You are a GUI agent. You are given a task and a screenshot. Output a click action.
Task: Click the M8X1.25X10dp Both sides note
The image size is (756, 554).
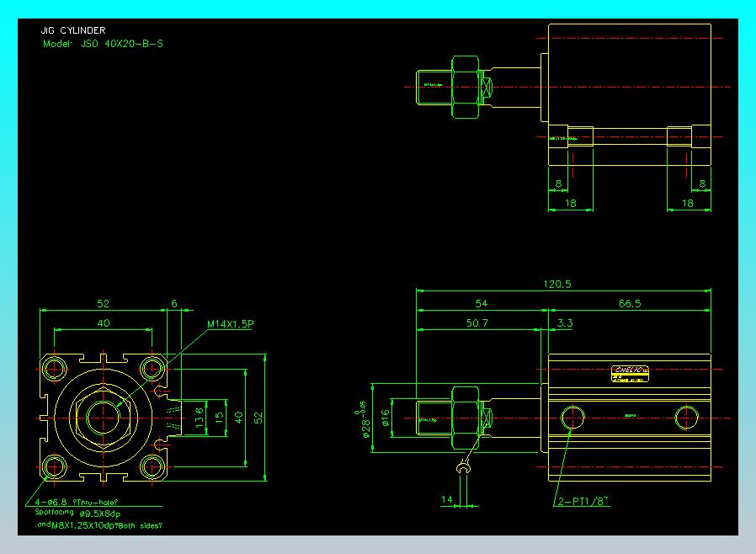99,525
